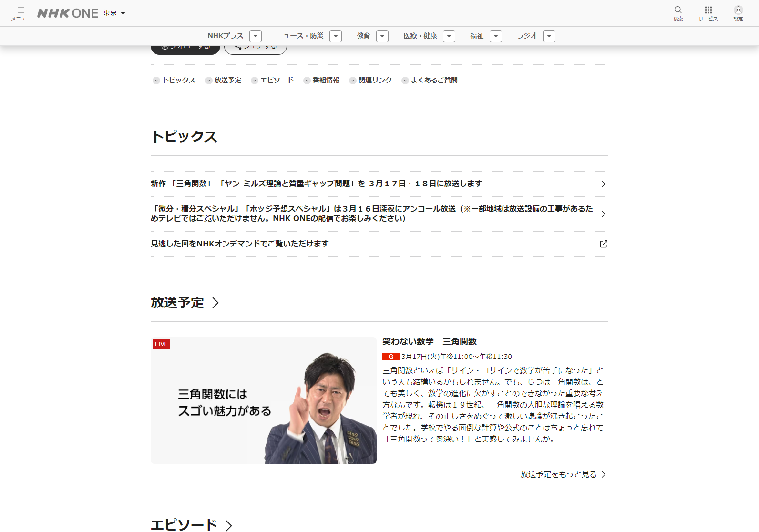Click arrow next to 放送予定 heading
The image size is (759, 532).
(x=215, y=303)
